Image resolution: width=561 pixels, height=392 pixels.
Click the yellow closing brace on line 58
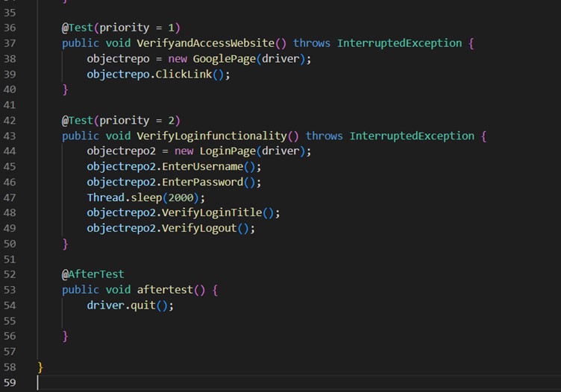tap(40, 367)
